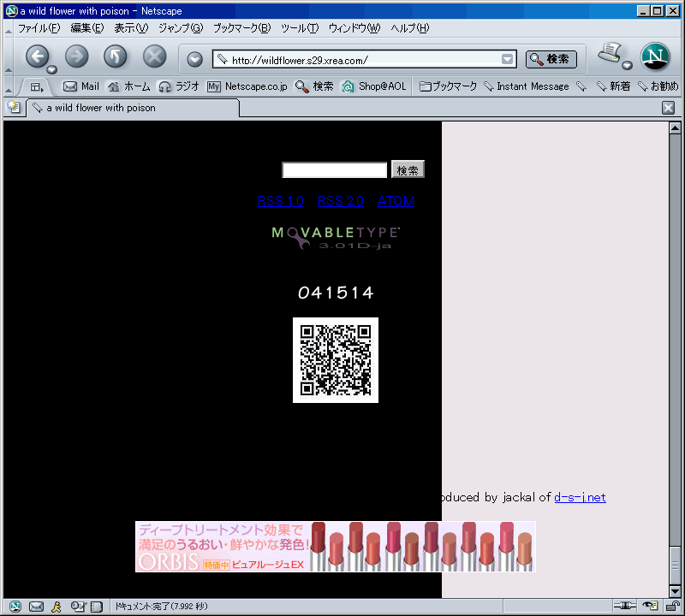685x616 pixels.
Task: Stop page loading with the X button
Action: pos(155,56)
